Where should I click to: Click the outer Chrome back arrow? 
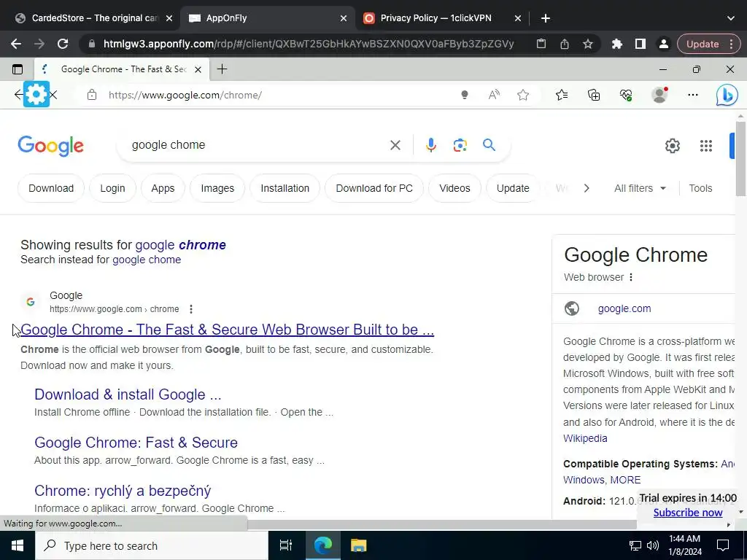tap(16, 44)
